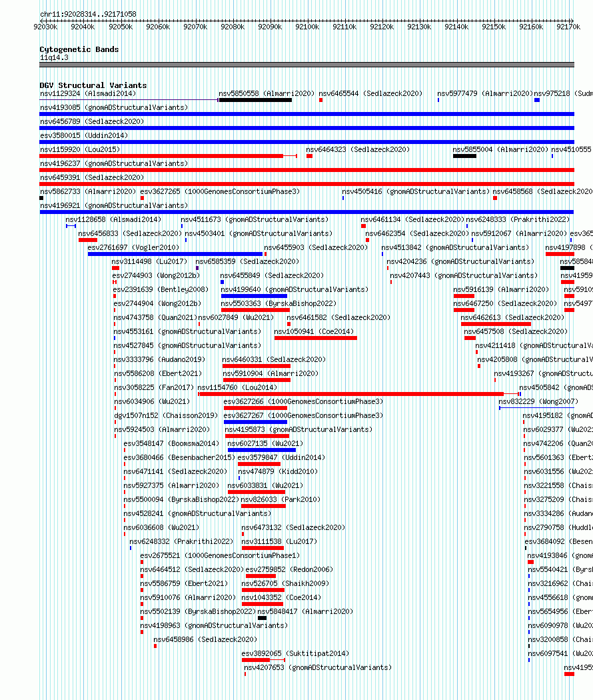Click nsv6027135 (Wu2021) blue bar
The width and height of the screenshot is (593, 700).
coord(261,450)
